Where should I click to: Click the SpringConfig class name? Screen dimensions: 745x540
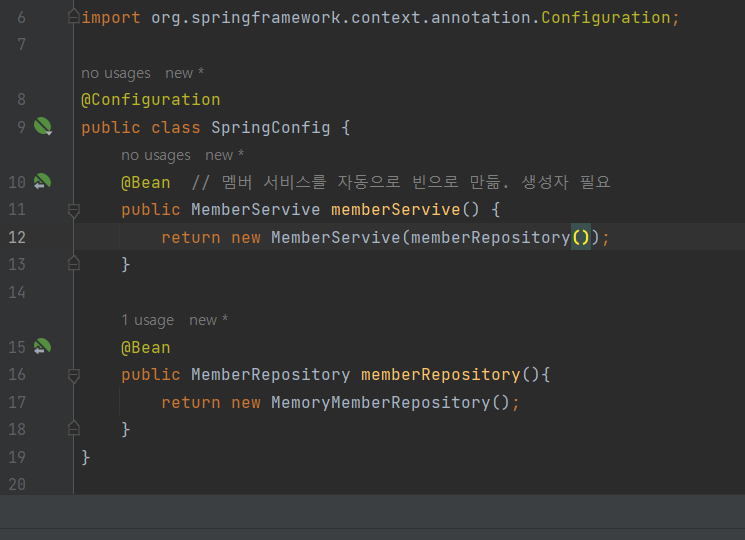click(270, 127)
